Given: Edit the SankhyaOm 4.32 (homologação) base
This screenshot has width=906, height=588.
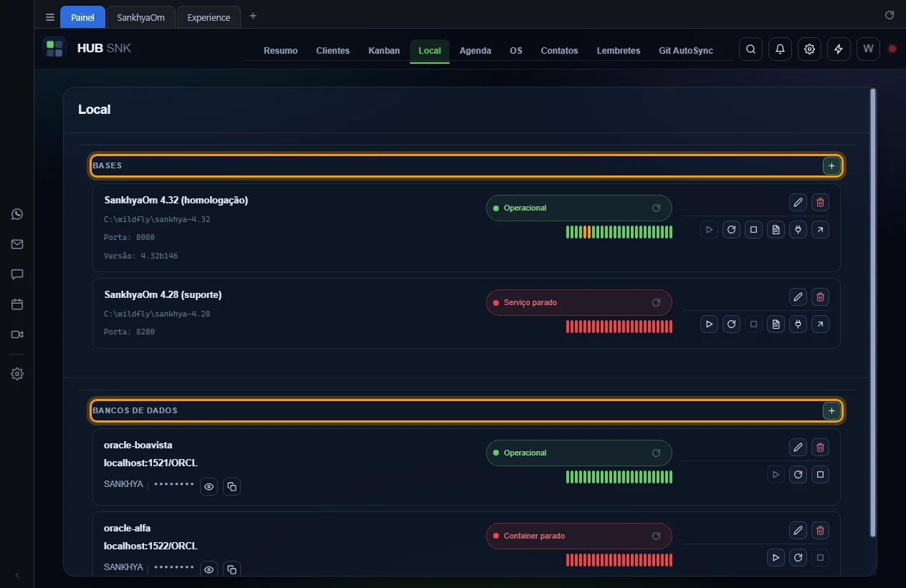Looking at the screenshot, I should [798, 202].
